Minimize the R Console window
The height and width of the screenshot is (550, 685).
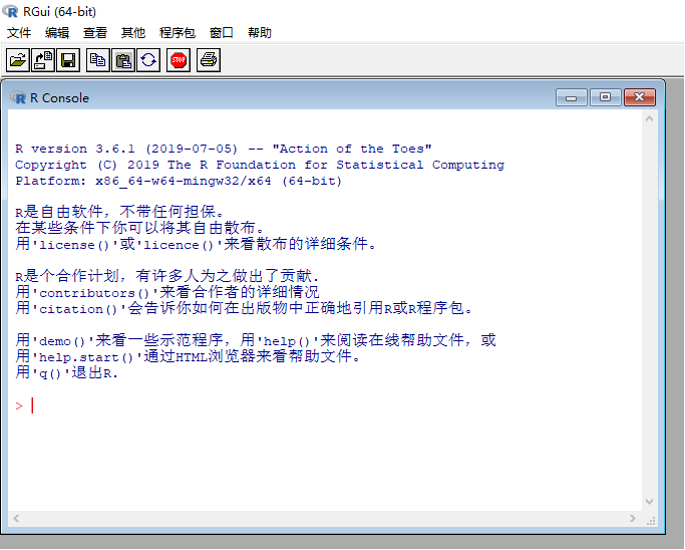[x=571, y=97]
